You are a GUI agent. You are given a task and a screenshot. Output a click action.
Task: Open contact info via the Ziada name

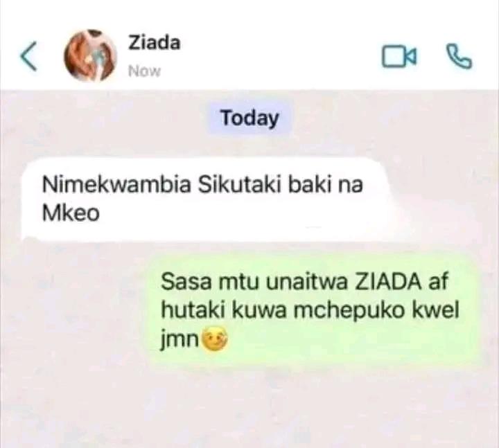coord(155,43)
